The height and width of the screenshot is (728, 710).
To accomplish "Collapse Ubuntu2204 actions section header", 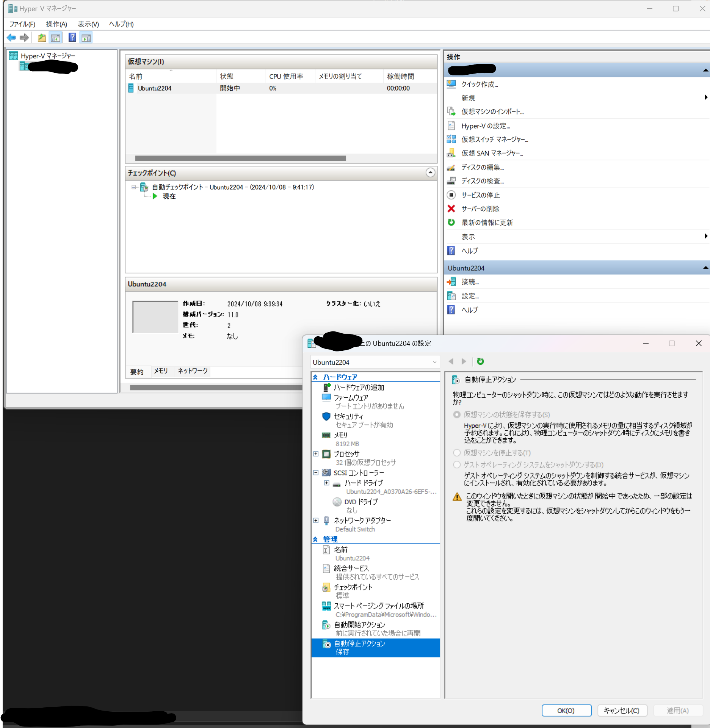I will 705,268.
